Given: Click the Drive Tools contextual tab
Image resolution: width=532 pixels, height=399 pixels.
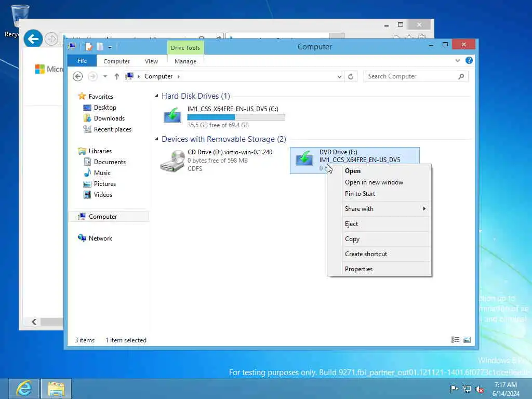Looking at the screenshot, I should click(185, 48).
